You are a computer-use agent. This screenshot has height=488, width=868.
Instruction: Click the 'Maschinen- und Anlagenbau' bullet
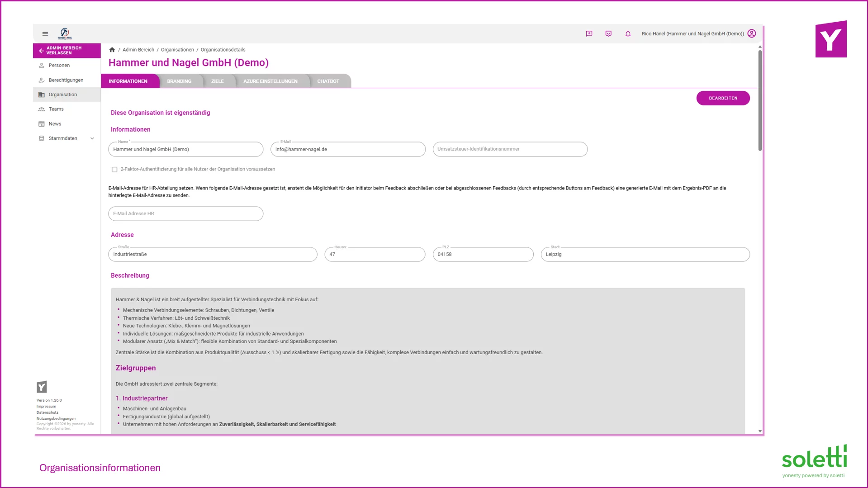tap(155, 409)
